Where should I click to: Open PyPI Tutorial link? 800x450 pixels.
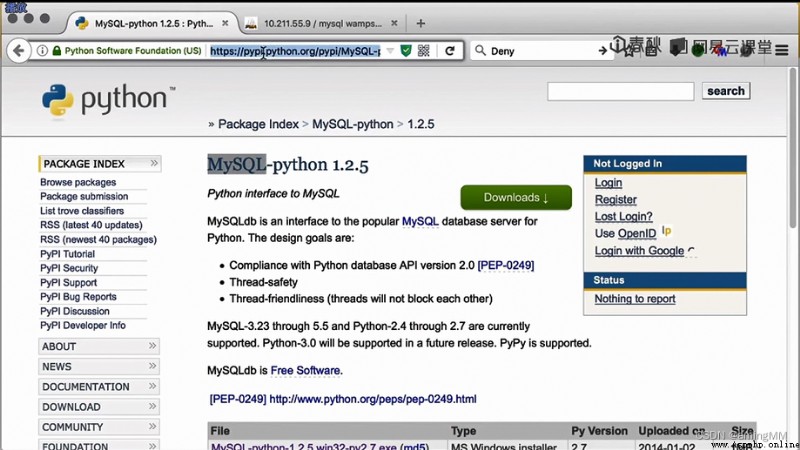[67, 254]
